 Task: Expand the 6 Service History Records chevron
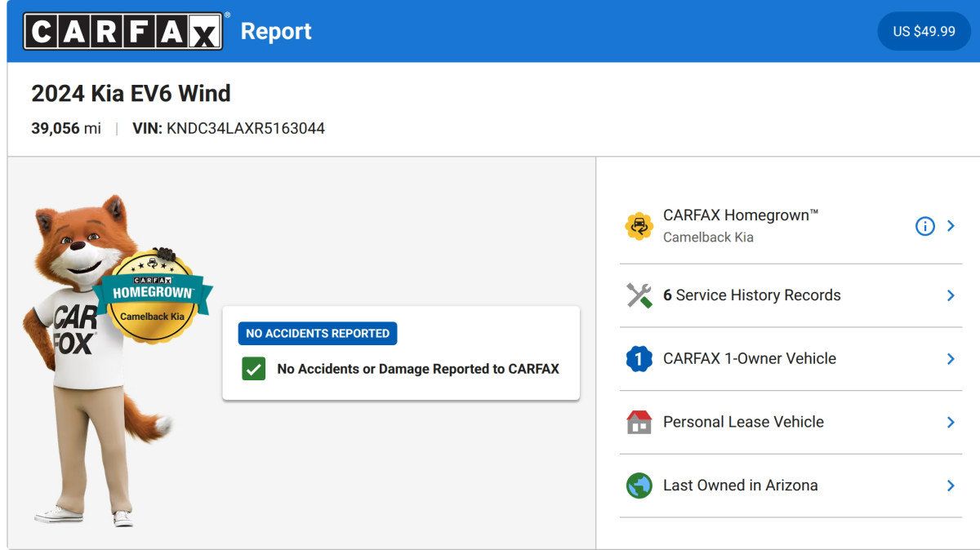[x=951, y=295]
